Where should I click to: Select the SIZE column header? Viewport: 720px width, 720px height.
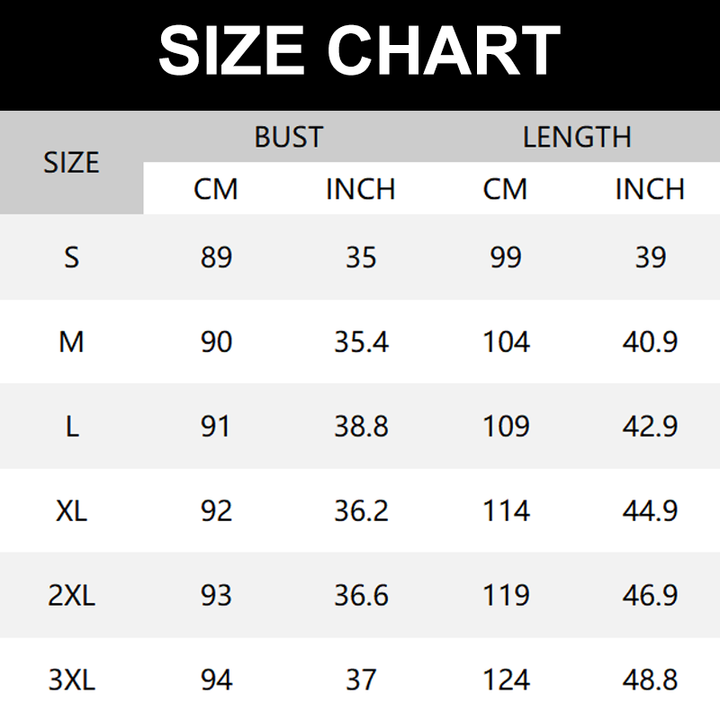[x=72, y=162]
